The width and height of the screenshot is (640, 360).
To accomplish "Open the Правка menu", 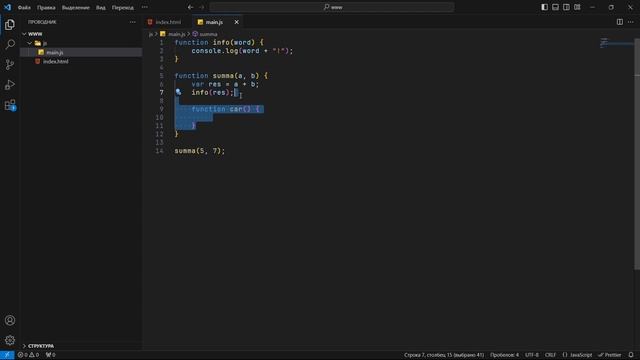I will 46,7.
